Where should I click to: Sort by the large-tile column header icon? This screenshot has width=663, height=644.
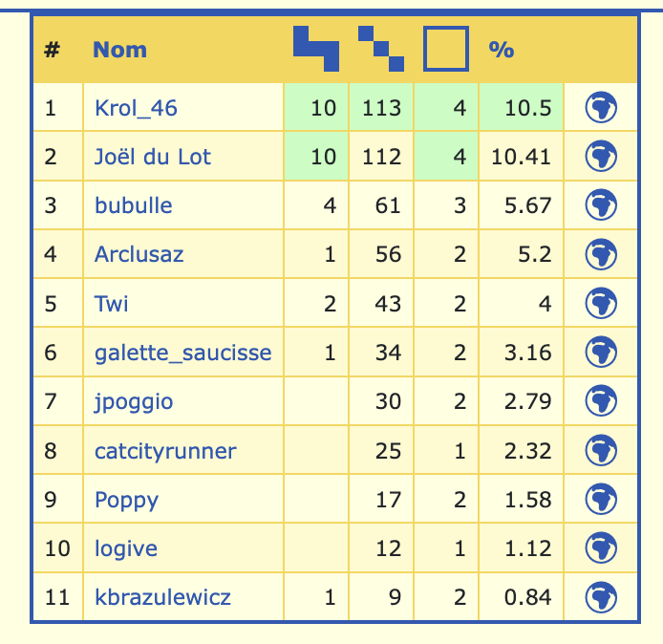pos(315,49)
